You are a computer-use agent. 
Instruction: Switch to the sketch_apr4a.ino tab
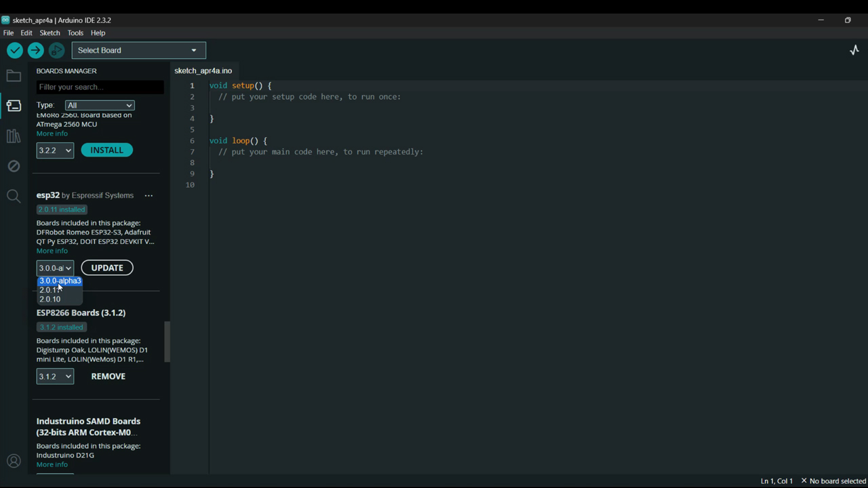pyautogui.click(x=203, y=70)
